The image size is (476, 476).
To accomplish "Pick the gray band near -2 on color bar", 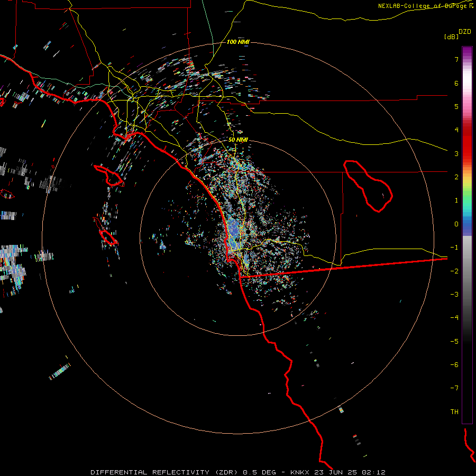I will coord(467,271).
